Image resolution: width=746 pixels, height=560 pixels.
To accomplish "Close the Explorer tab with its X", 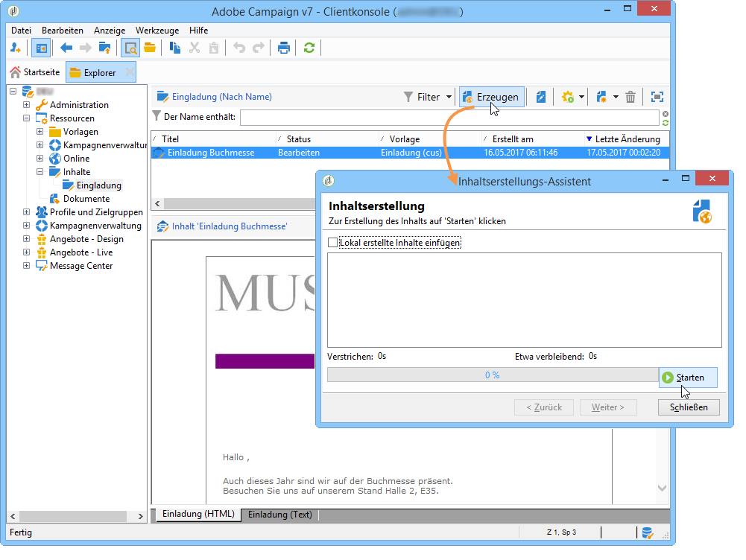I will 130,72.
